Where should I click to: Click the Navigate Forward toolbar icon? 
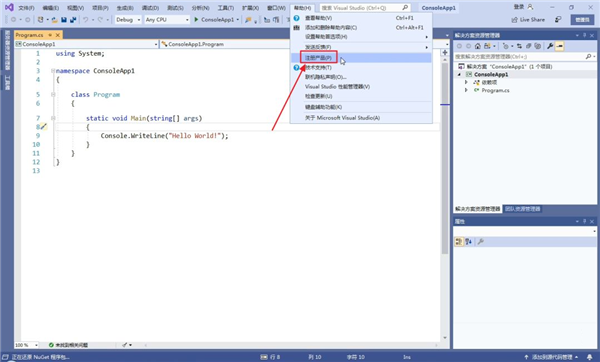[27, 20]
